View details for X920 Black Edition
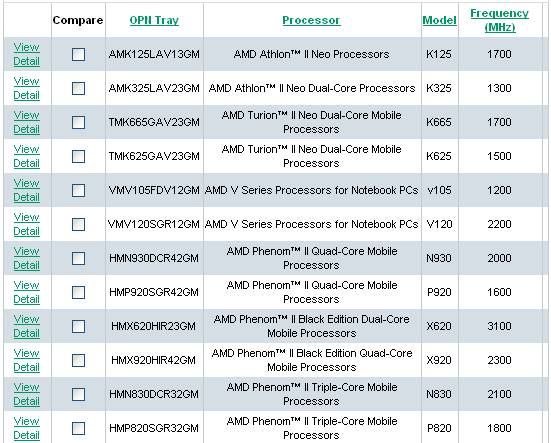Screen dimensions: 551x443 coord(26,360)
